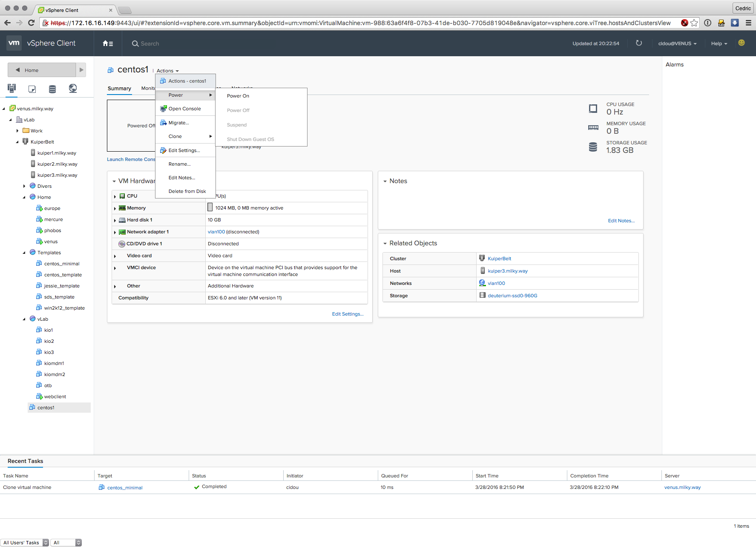Click the refresh icon in header
Screen dimensions: 756x549
(638, 43)
